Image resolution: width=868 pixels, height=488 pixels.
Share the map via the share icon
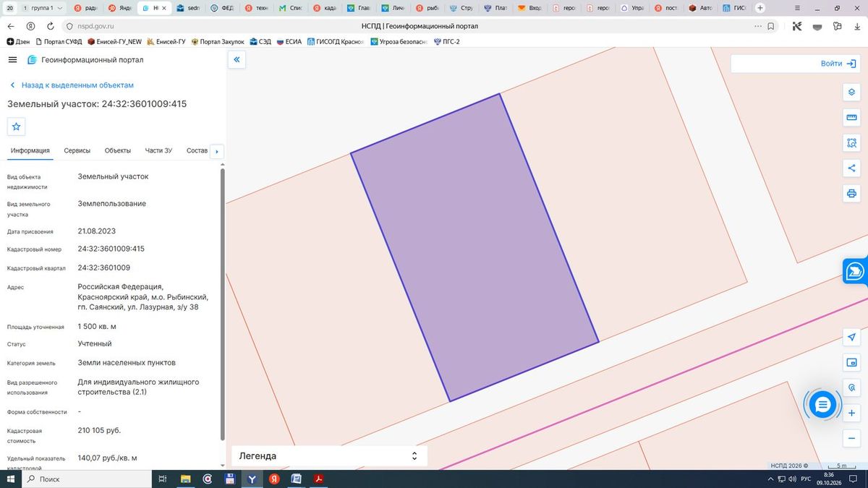coord(851,168)
